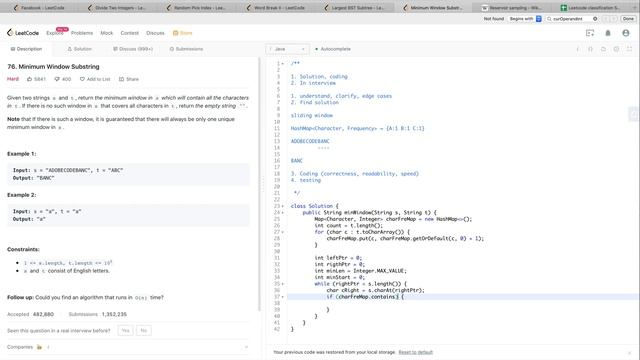Collapse code fold at line 1
Viewport: 640px width, 360px height.
pyautogui.click(x=283, y=64)
